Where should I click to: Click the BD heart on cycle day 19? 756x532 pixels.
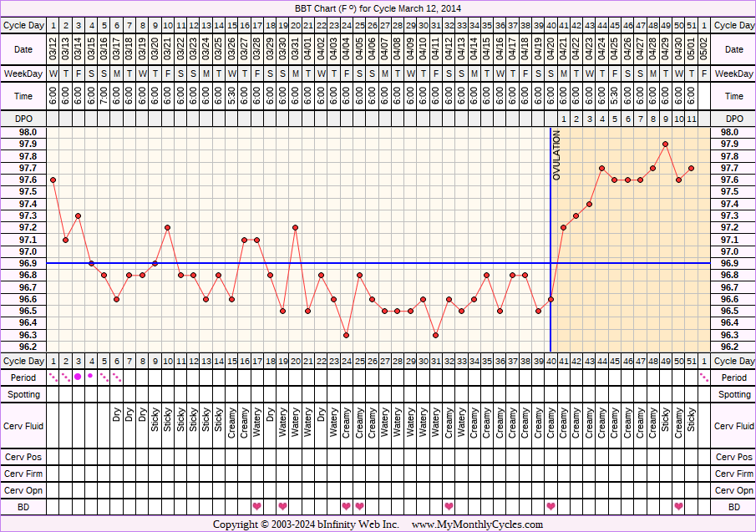(x=282, y=506)
